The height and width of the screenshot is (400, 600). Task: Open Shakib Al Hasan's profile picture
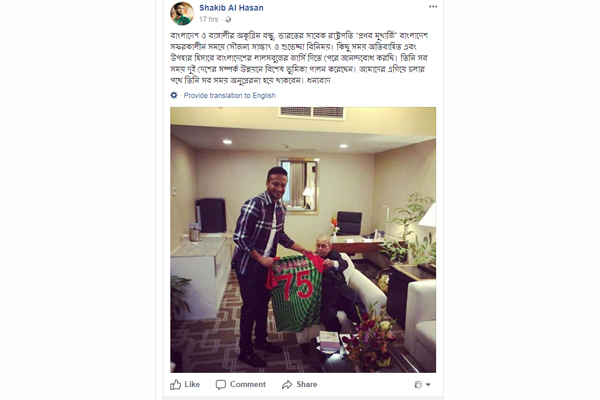[182, 14]
